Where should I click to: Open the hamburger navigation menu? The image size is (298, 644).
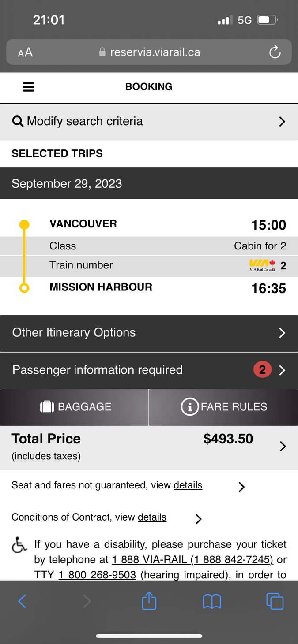(28, 87)
